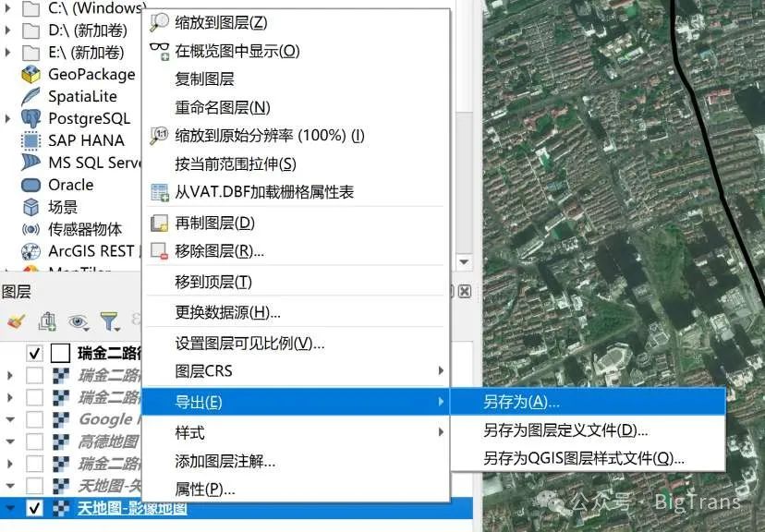The width and height of the screenshot is (765, 532).
Task: Close the 图层 panel with the X button
Action: click(465, 292)
